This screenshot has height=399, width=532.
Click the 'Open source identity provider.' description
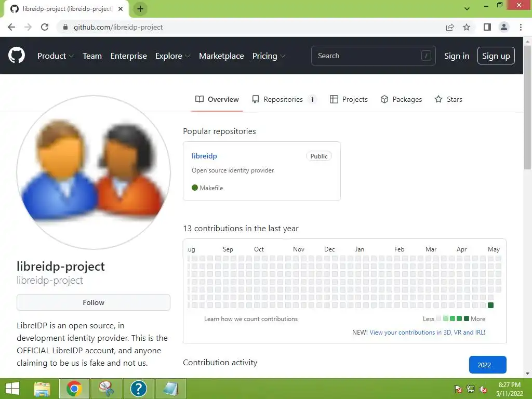[233, 170]
